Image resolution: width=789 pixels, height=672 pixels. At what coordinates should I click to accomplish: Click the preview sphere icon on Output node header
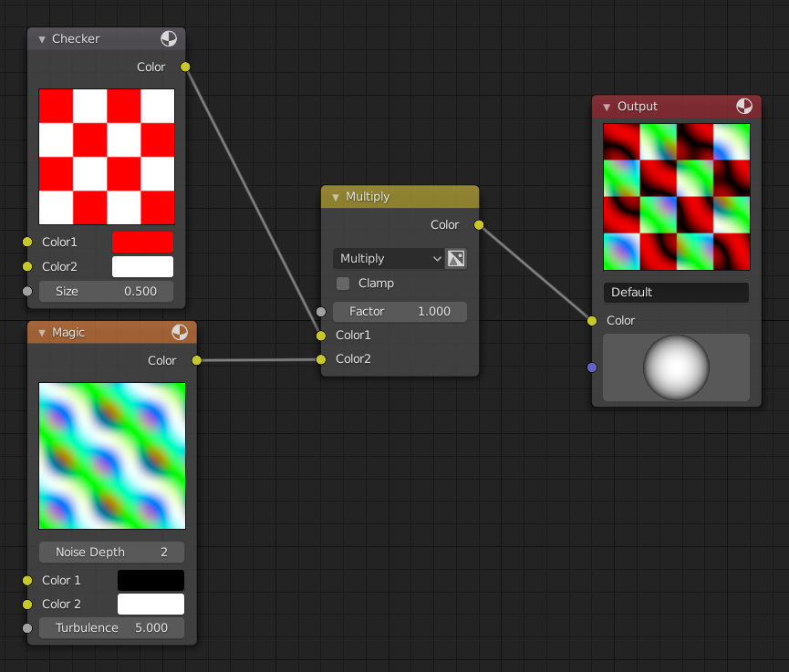click(743, 107)
